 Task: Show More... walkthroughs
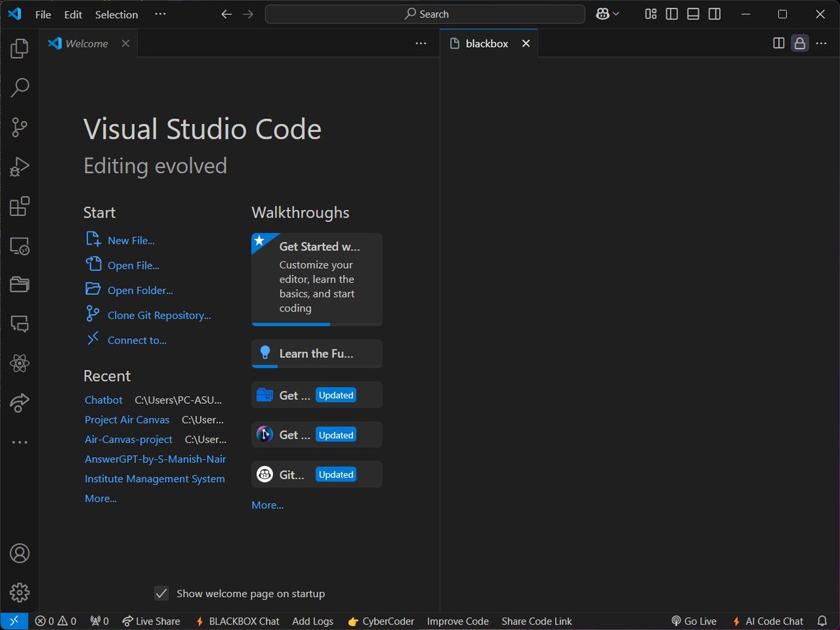(267, 505)
